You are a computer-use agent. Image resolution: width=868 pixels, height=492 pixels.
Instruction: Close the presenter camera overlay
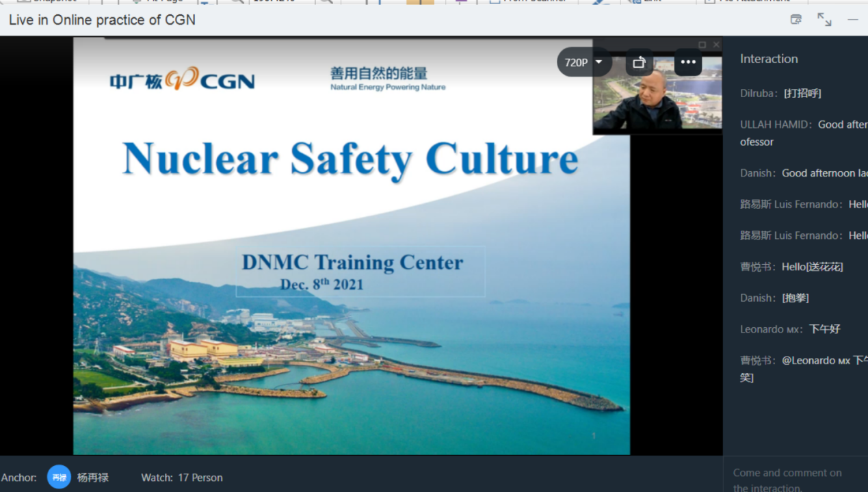pyautogui.click(x=716, y=44)
